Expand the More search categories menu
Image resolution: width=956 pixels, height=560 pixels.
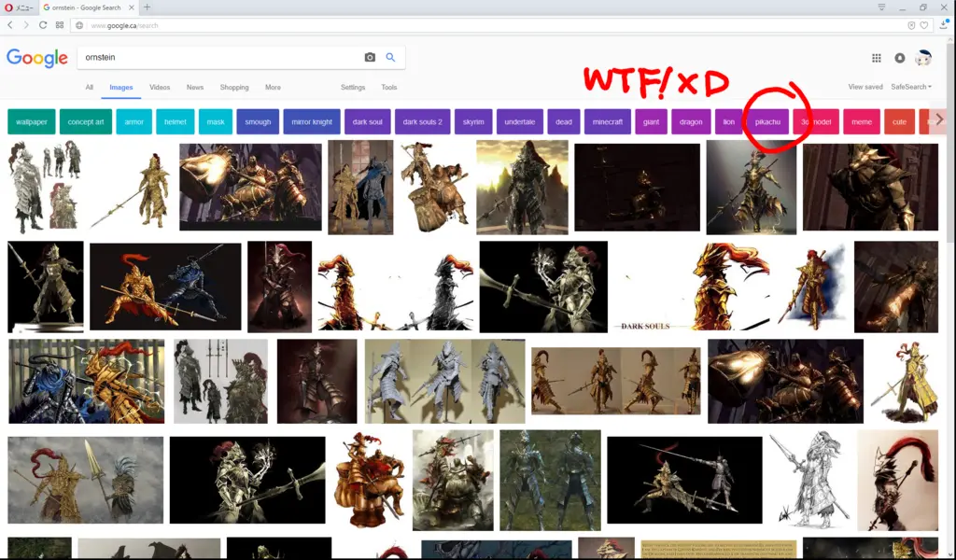pyautogui.click(x=273, y=87)
